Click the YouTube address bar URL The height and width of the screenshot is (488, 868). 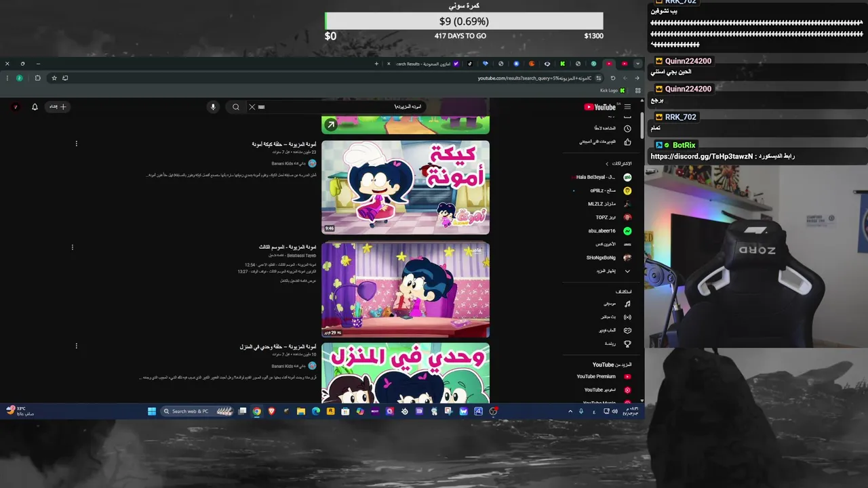tap(534, 78)
